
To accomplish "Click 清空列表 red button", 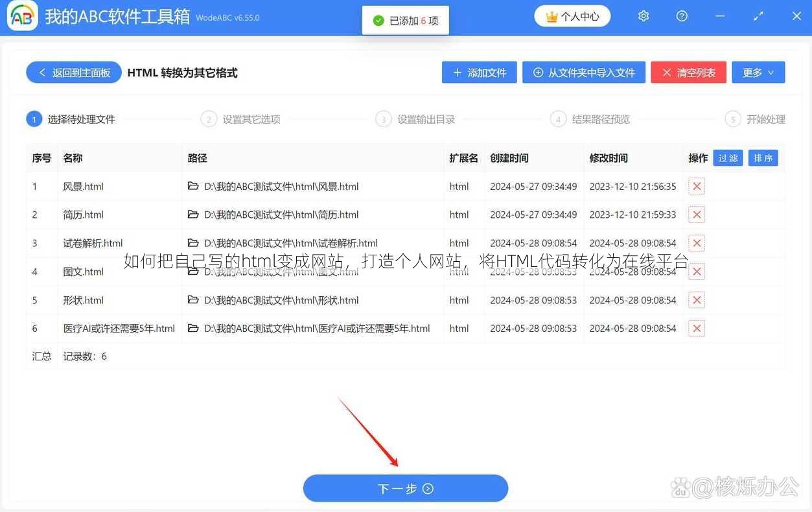I will pos(689,73).
